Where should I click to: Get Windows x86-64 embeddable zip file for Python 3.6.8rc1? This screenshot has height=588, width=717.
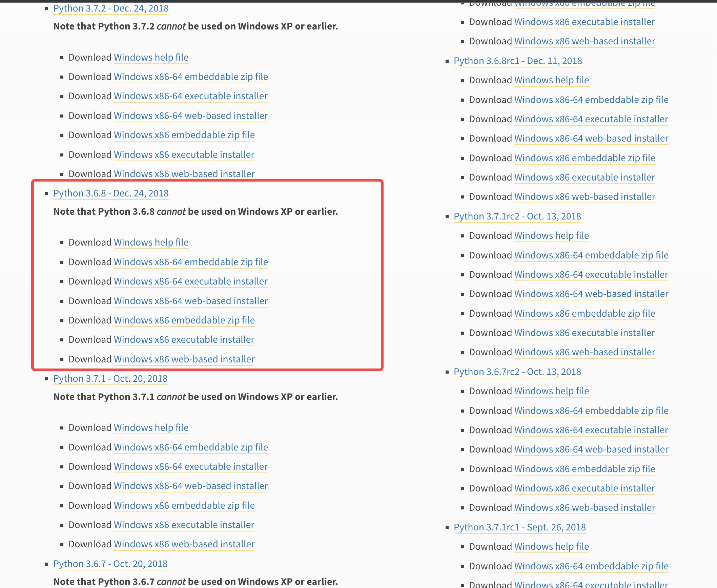pos(591,100)
